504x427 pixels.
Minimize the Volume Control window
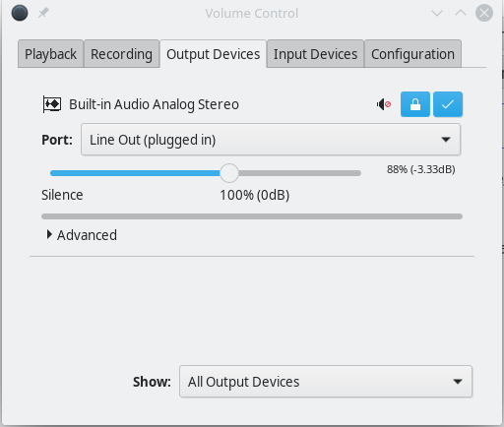point(437,13)
